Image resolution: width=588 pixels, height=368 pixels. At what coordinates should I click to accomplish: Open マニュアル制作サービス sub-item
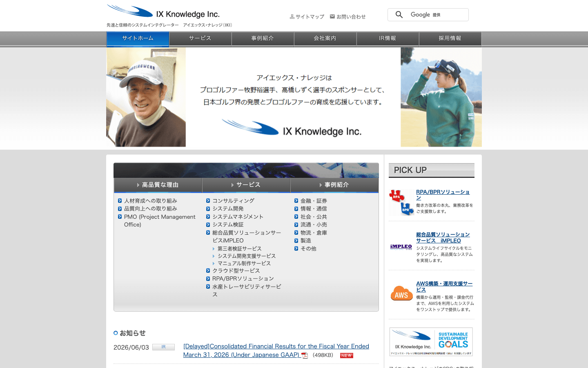pos(244,263)
